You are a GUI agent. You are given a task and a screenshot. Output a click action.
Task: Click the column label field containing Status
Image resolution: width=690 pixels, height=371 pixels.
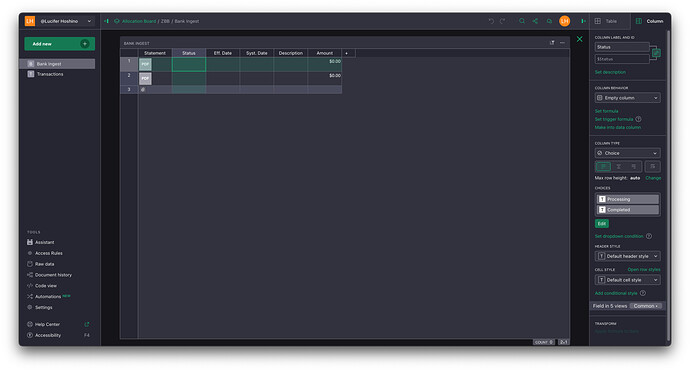(622, 47)
